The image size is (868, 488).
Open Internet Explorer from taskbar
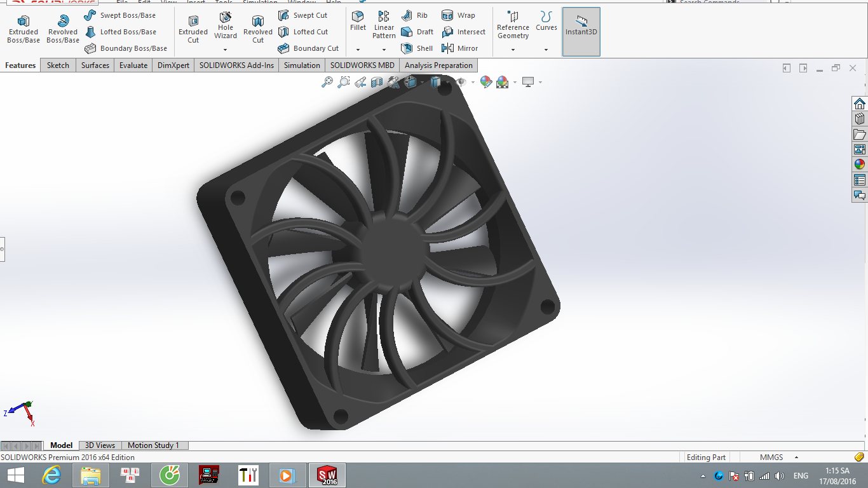[x=51, y=475]
